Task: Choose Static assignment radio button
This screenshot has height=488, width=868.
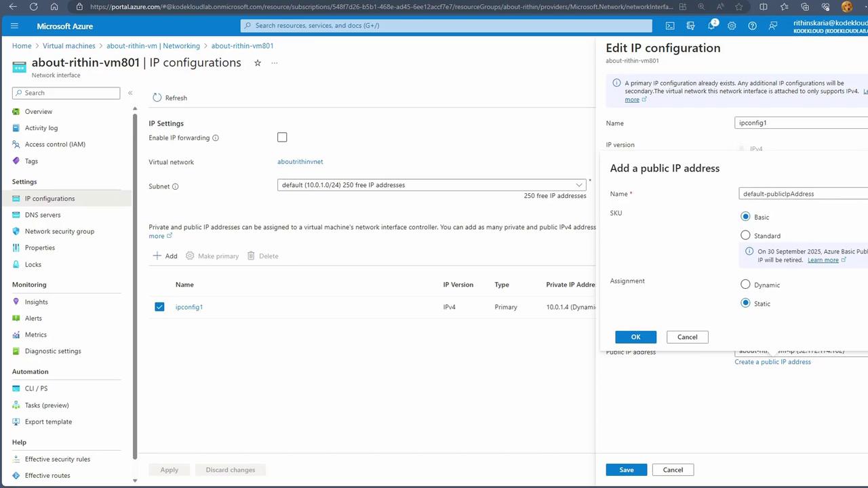Action: tap(745, 303)
